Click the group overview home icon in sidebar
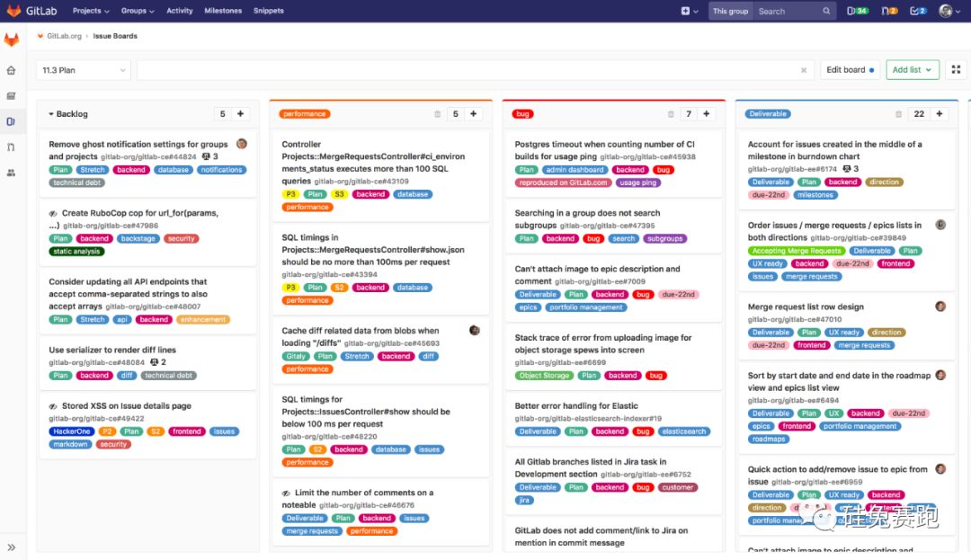 [x=11, y=70]
